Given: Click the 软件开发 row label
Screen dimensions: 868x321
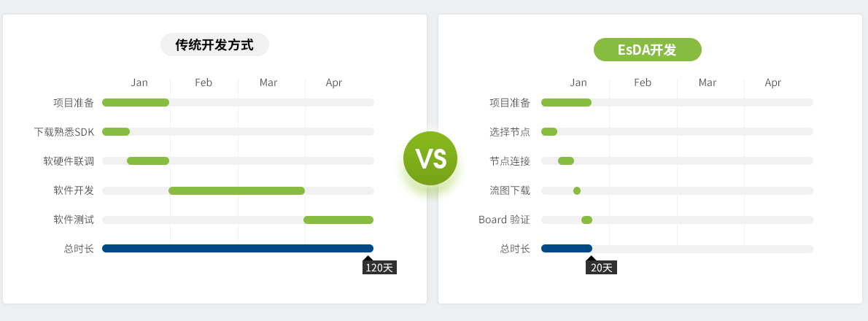Looking at the screenshot, I should pos(74,190).
